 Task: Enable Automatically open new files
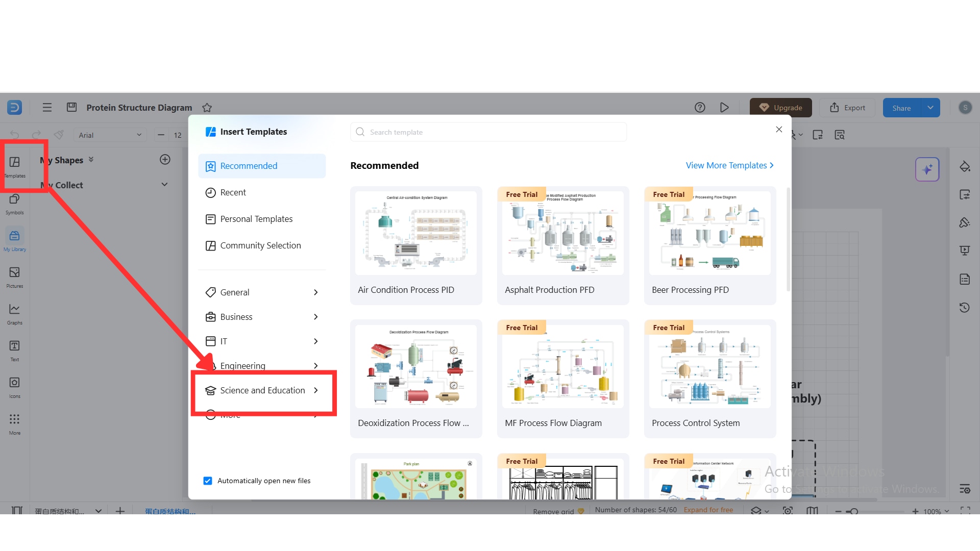pyautogui.click(x=207, y=480)
